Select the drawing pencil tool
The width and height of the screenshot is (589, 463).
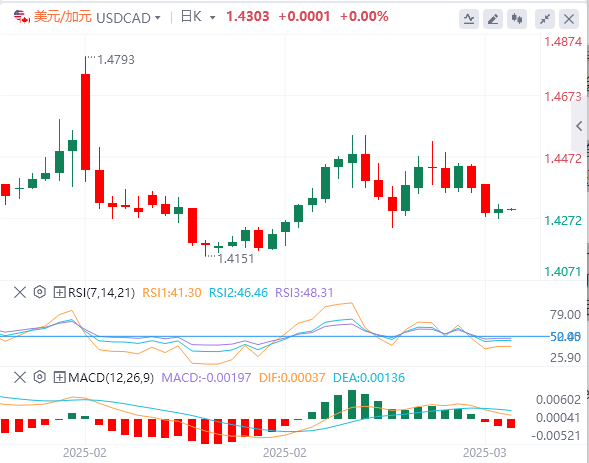pyautogui.click(x=492, y=18)
